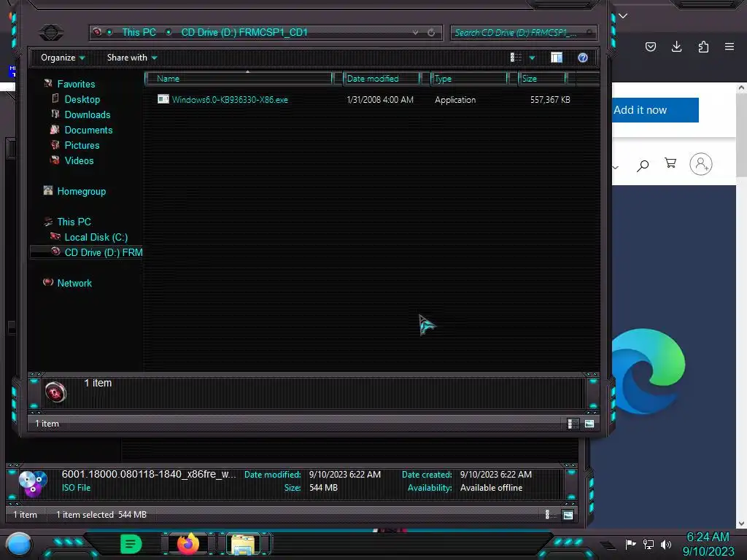
Task: Open Desktop in Favorites
Action: (82, 99)
